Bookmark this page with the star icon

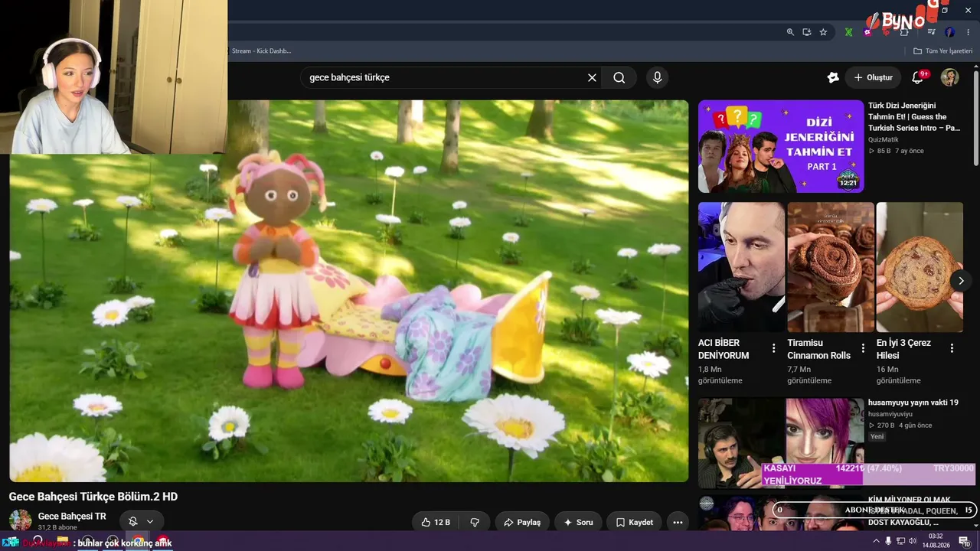(x=823, y=32)
